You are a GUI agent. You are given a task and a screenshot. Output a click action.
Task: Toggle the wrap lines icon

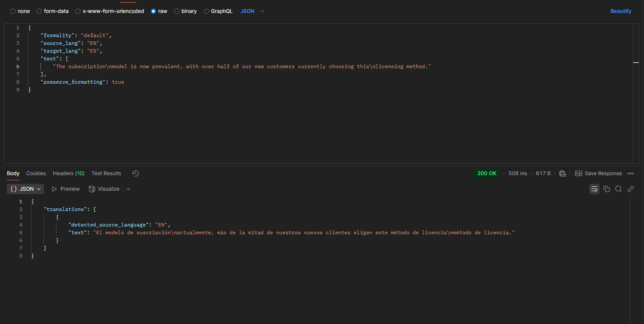coord(594,189)
